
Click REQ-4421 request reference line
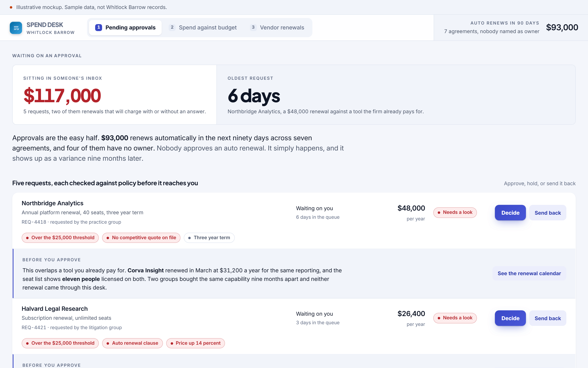(x=72, y=327)
